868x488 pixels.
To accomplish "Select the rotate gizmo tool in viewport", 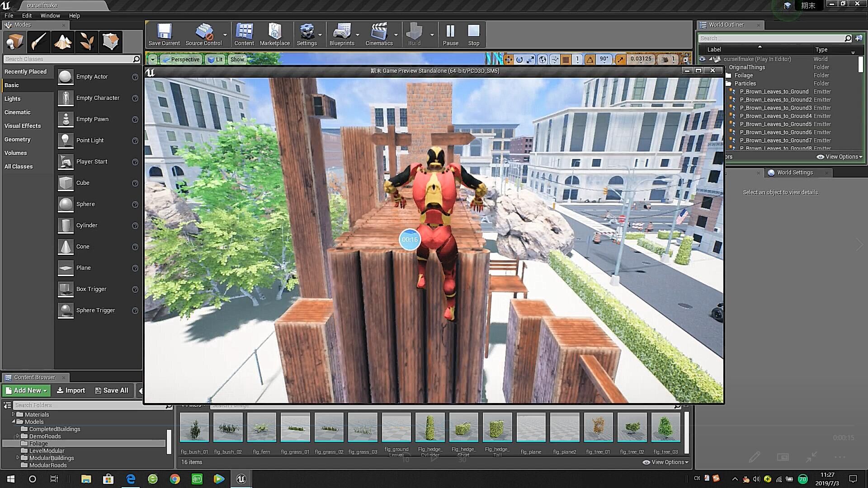I will [x=519, y=59].
